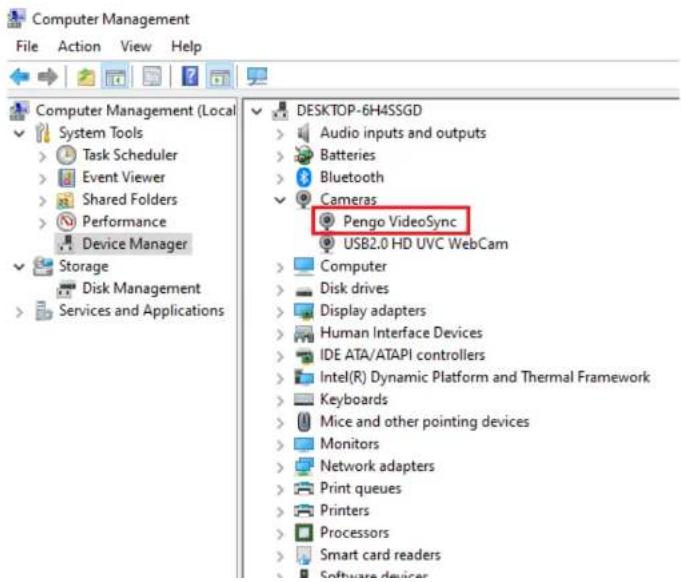Viewport: 681px width, 582px height.
Task: Click the System Tools icon
Action: click(x=43, y=132)
